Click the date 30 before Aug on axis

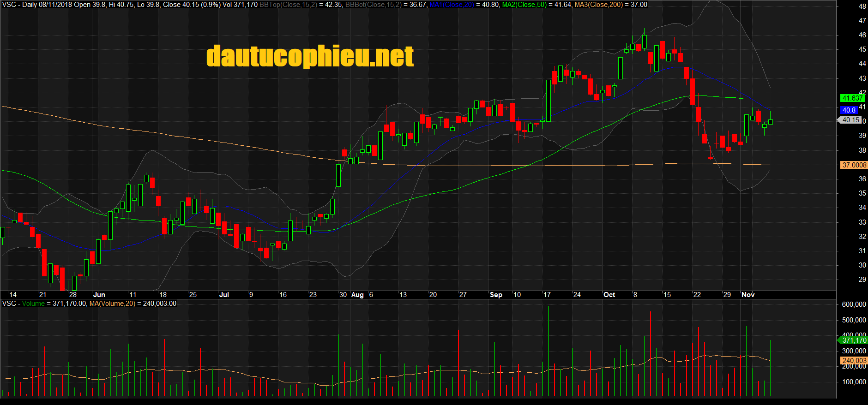click(343, 295)
